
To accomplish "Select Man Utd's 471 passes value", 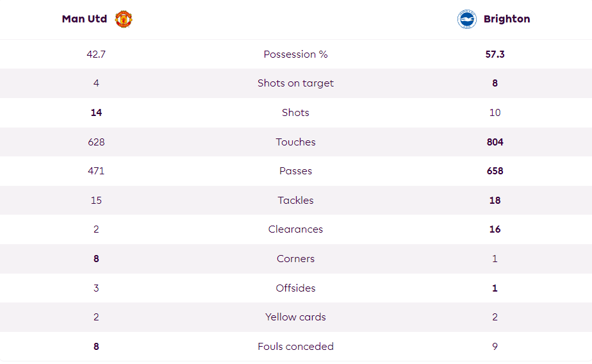I will coord(96,171).
